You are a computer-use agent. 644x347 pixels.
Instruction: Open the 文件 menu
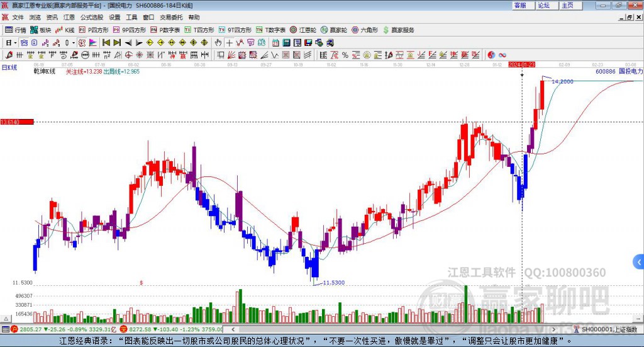point(18,17)
